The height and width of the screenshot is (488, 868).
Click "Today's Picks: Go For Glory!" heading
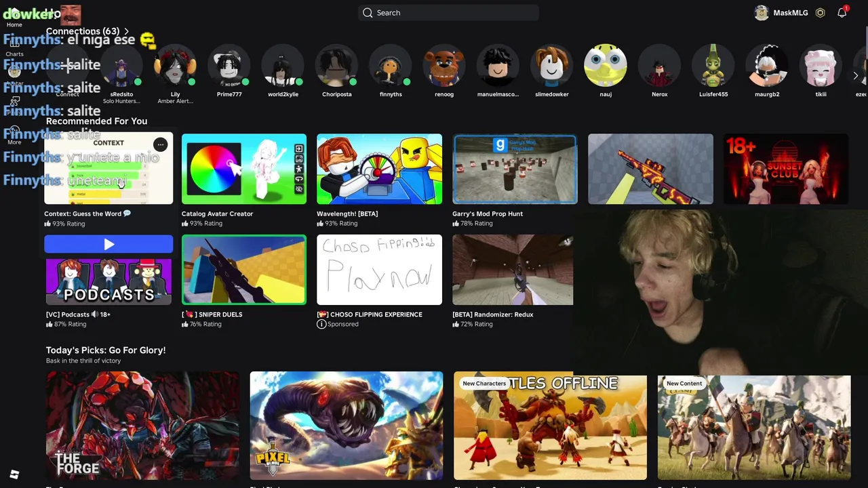[106, 350]
